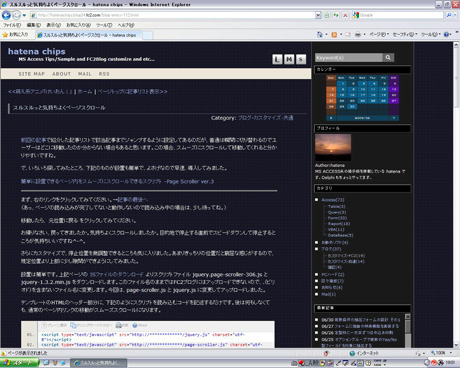Click the sunset profile picture
The height and width of the screenshot is (368, 460).
tap(333, 147)
